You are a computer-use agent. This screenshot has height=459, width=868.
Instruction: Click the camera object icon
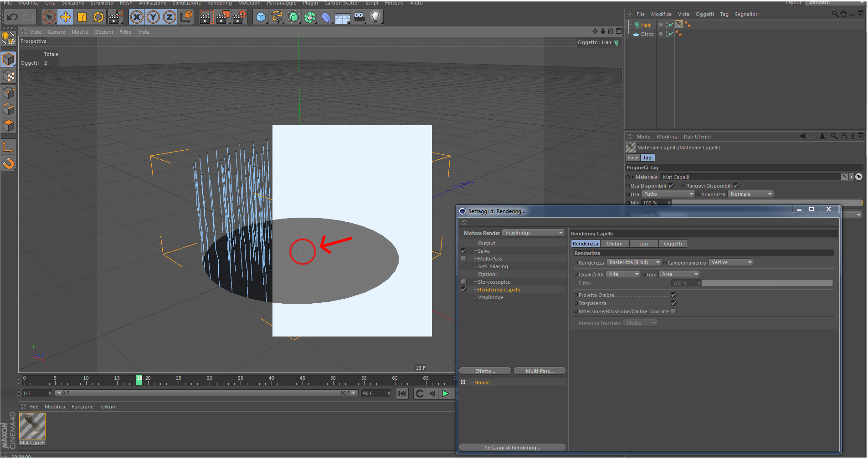point(359,17)
